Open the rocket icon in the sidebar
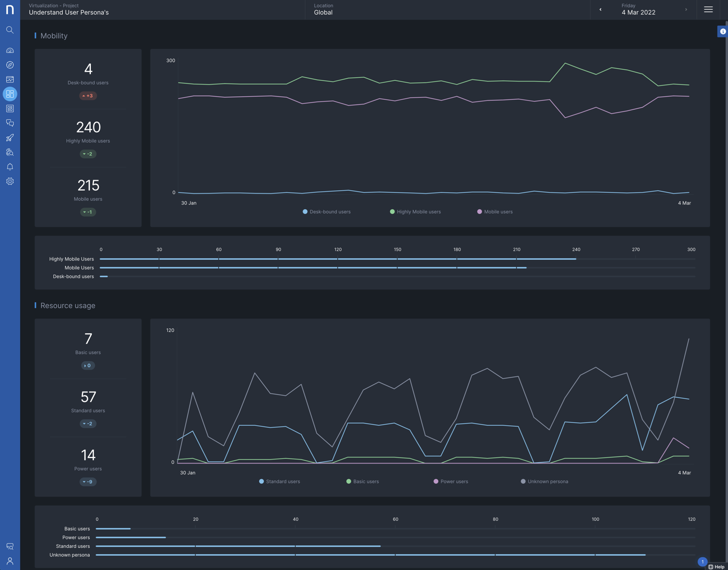 point(10,138)
